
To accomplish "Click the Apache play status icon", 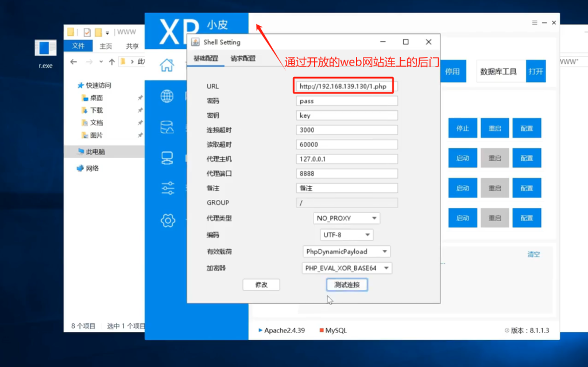I will 260,330.
